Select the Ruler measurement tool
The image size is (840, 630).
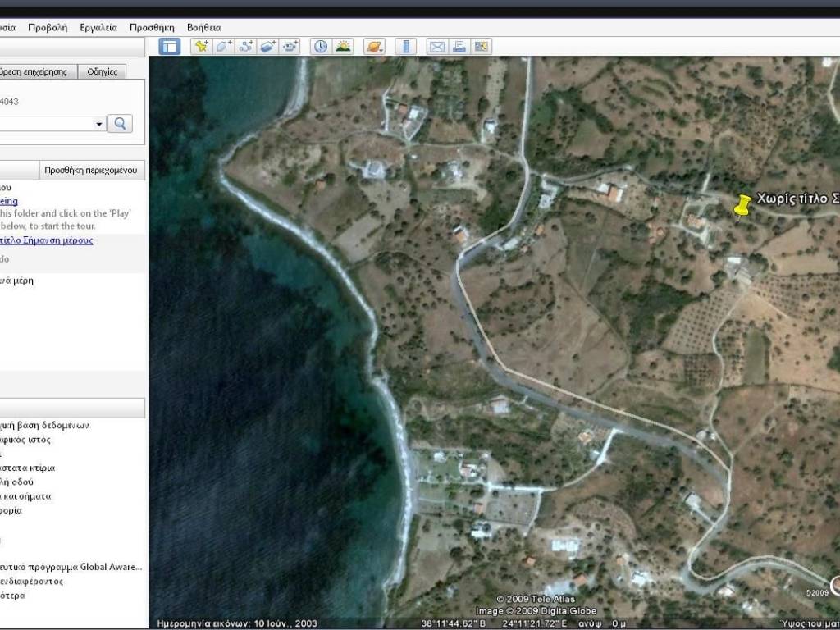tap(405, 47)
